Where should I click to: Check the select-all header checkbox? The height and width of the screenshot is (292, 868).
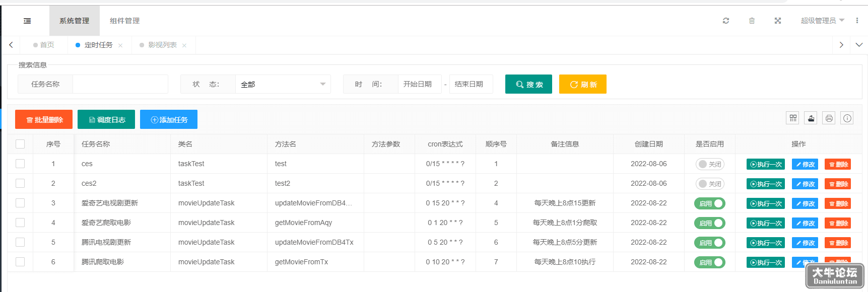pos(20,144)
